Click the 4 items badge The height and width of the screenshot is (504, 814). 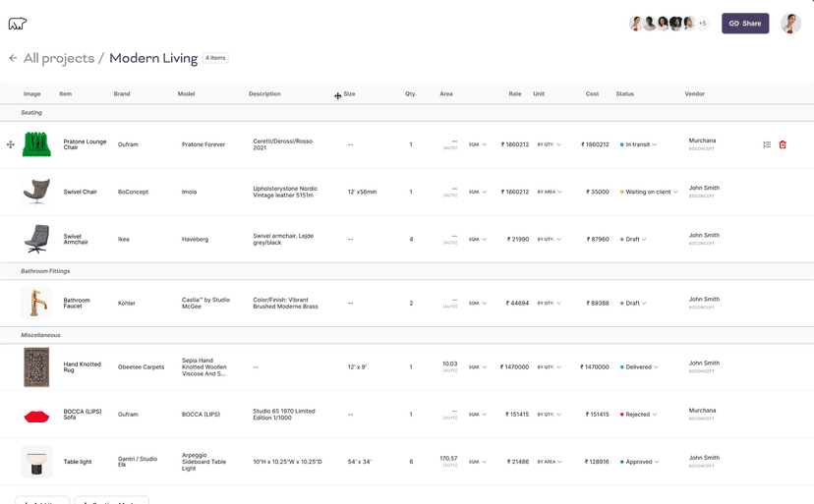click(x=215, y=58)
